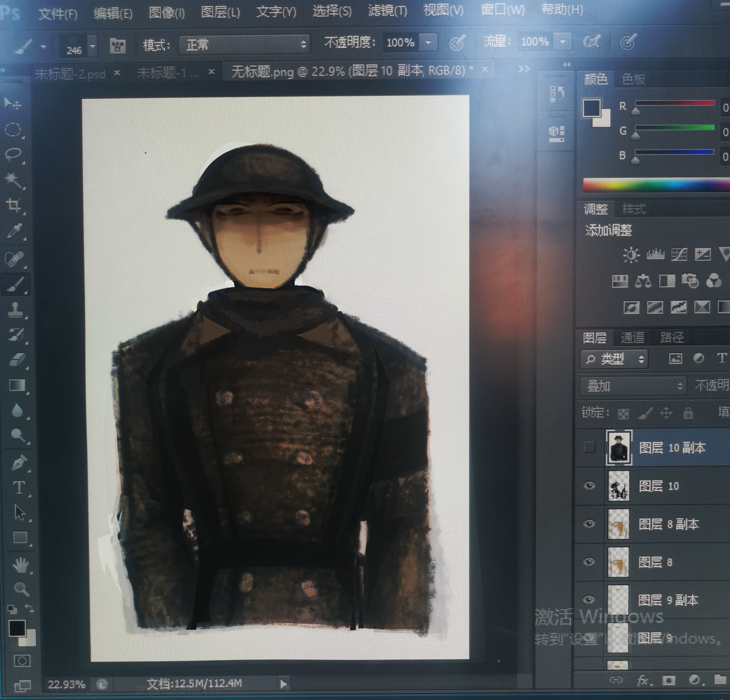The width and height of the screenshot is (730, 700).
Task: Open the 滤镜(T) menu
Action: point(387,11)
